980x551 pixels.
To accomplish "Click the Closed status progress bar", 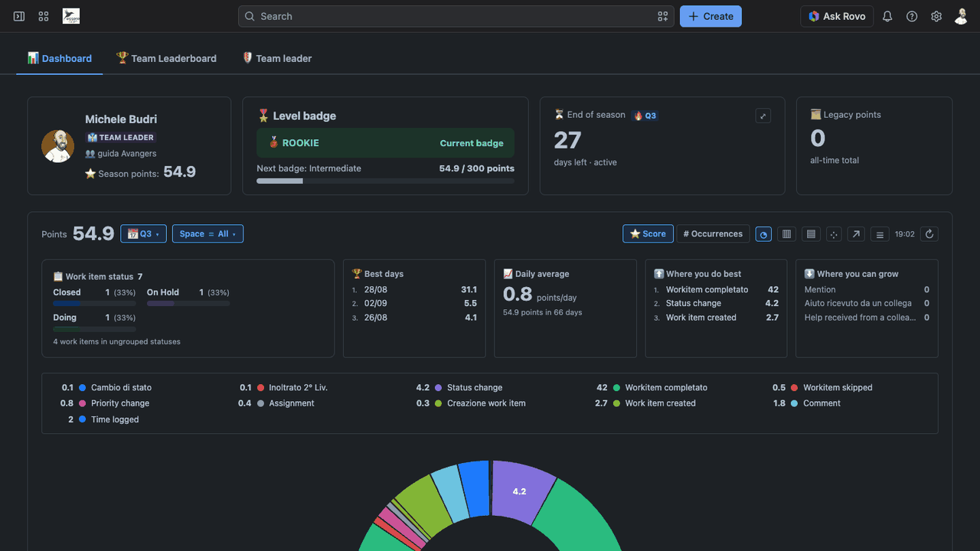I will [x=94, y=304].
